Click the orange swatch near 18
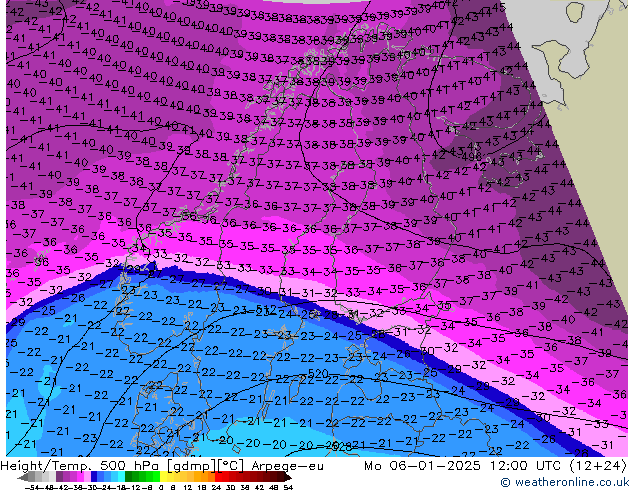The image size is (634, 490). click(x=205, y=477)
